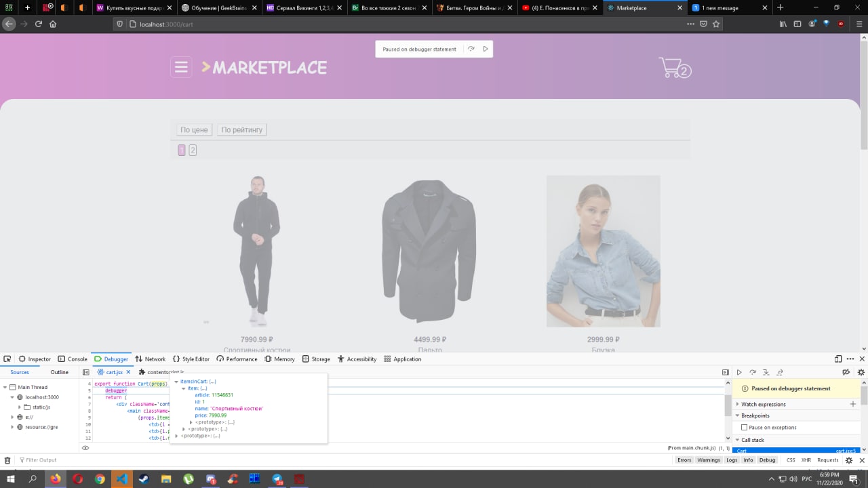Viewport: 868px width, 488px height.
Task: Collapse the right debugger pane toggle icon
Action: coord(726,372)
